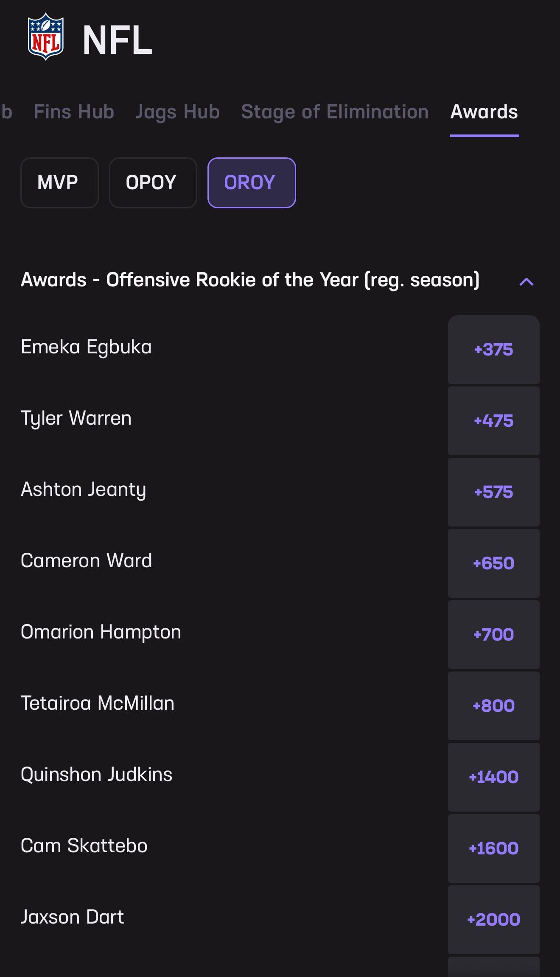Viewport: 560px width, 977px height.
Task: Click the NFL shield logo
Action: coord(46,37)
